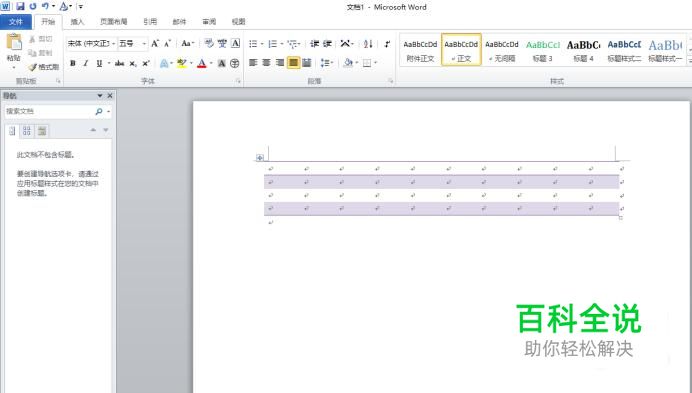Viewport: 692px width, 393px height.
Task: Open the 文件 File tab
Action: 16,22
